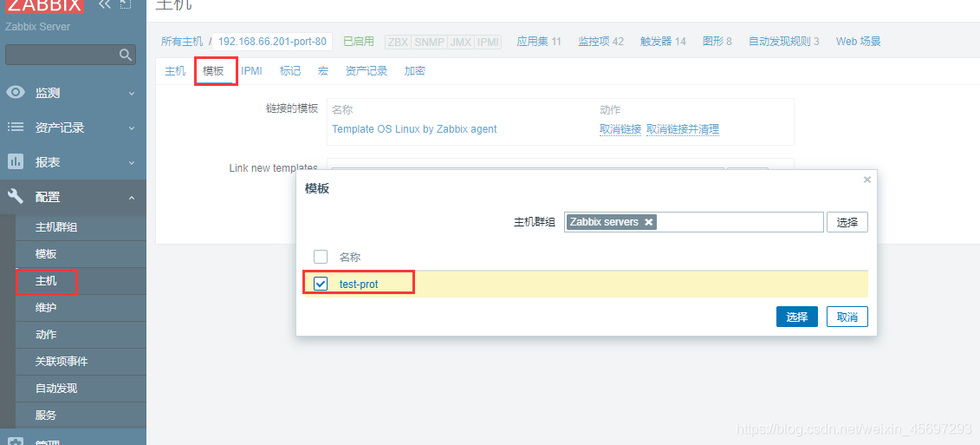Click the list icon for 资产记录
Image resolution: width=980 pixels, height=445 pixels.
(15, 127)
